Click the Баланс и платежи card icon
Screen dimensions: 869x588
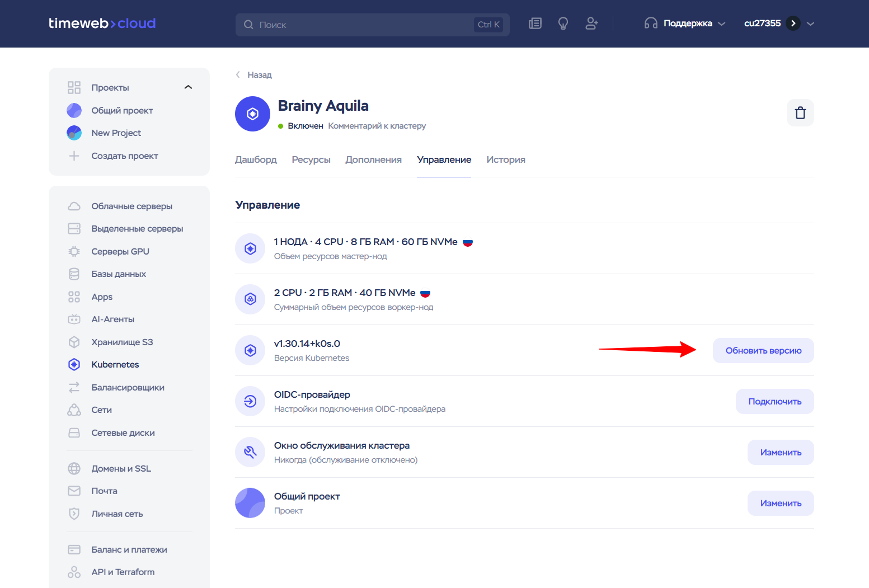(74, 550)
